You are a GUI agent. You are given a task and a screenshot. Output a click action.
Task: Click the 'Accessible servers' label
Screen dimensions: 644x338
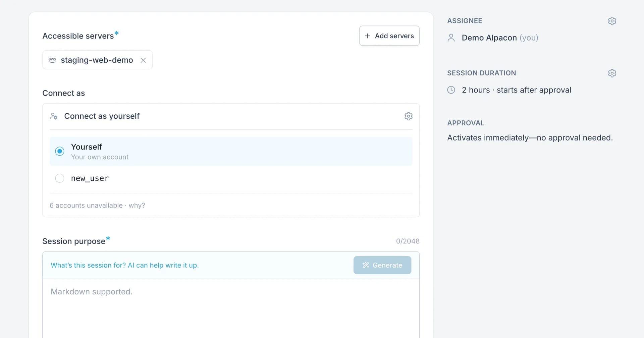(78, 36)
